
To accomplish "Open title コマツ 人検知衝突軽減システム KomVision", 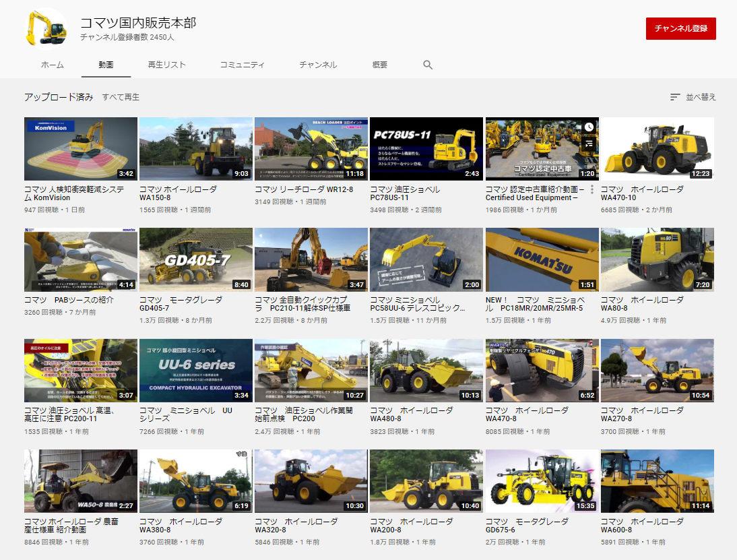I will coord(74,193).
